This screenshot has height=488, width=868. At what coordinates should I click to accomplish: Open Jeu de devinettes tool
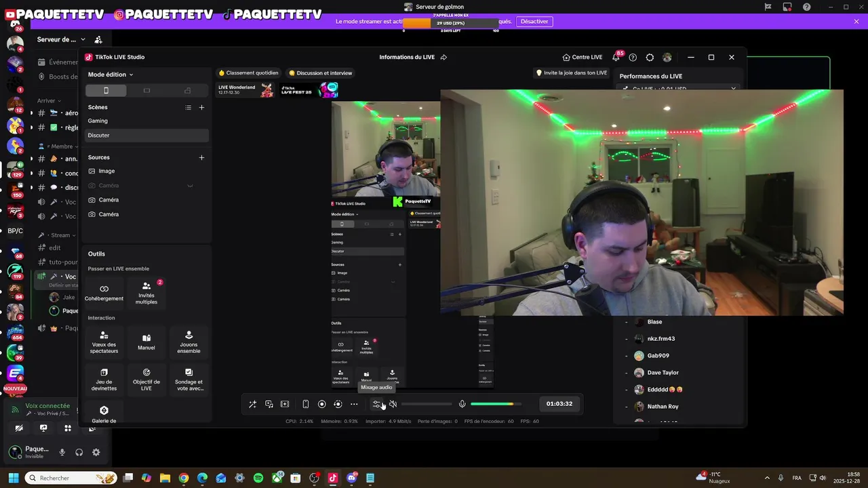click(x=104, y=380)
